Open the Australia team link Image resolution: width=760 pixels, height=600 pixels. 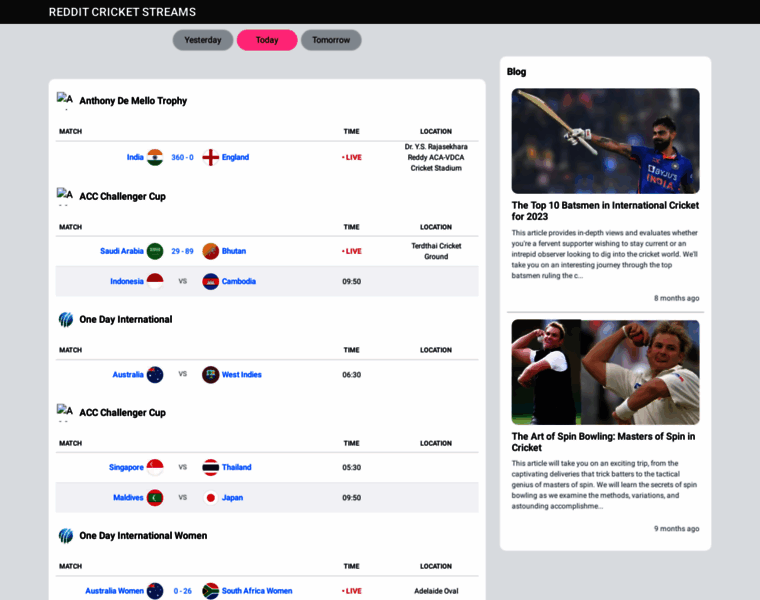128,375
